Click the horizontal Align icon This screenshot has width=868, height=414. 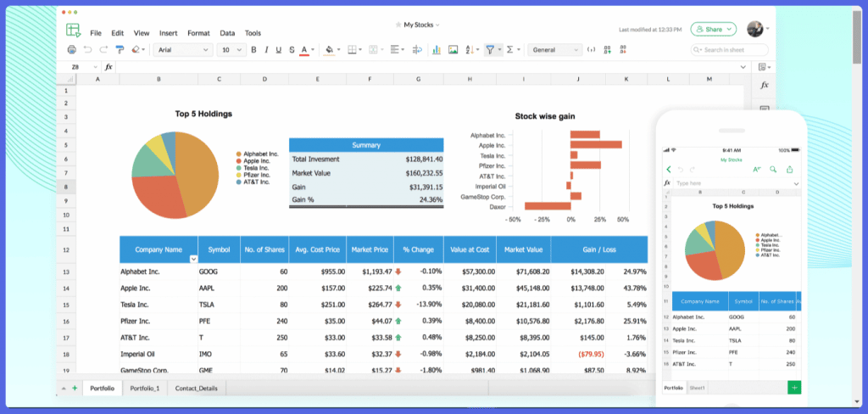[x=395, y=50]
